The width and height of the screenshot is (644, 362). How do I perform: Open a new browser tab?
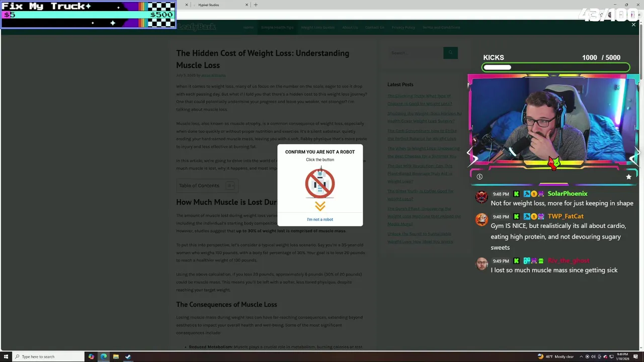pyautogui.click(x=256, y=5)
